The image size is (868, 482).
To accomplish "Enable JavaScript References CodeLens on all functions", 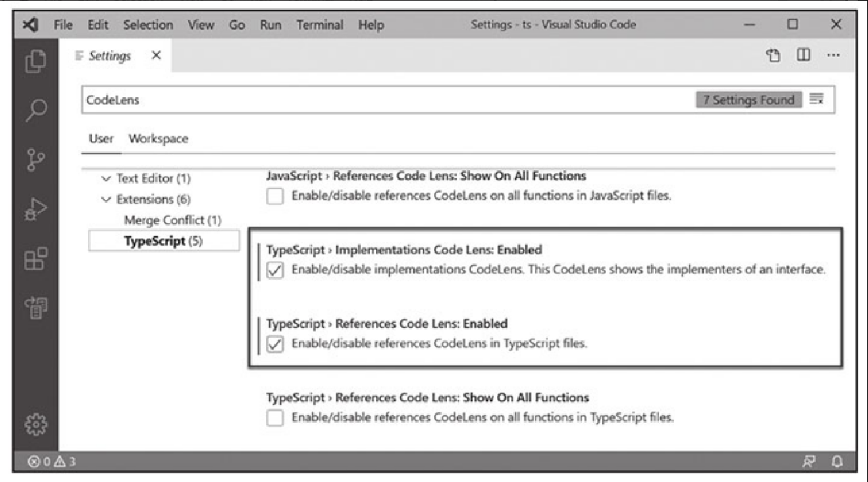I will [275, 196].
